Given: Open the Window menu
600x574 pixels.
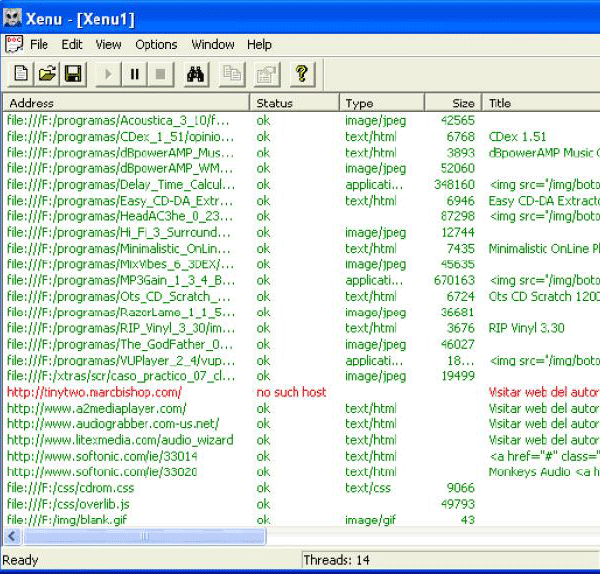Looking at the screenshot, I should (213, 44).
